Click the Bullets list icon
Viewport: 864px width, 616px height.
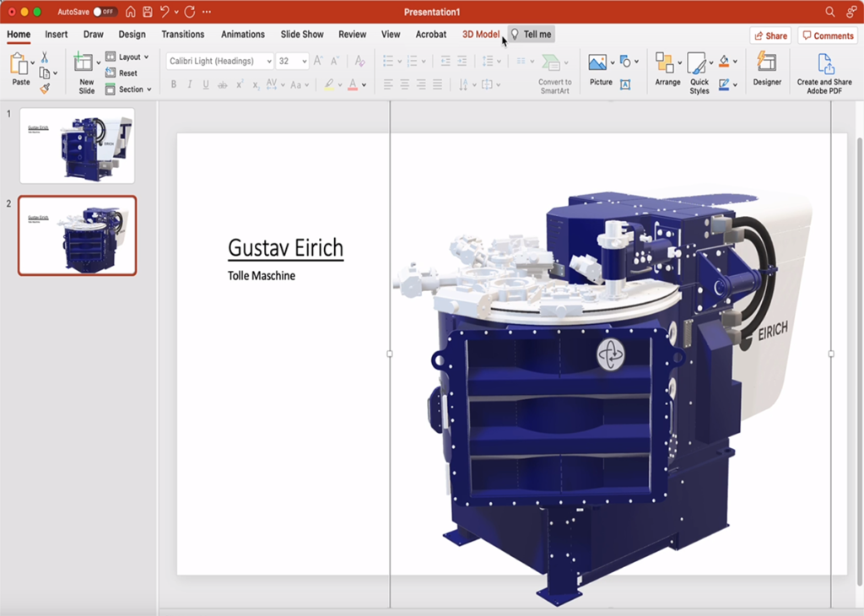click(x=388, y=61)
